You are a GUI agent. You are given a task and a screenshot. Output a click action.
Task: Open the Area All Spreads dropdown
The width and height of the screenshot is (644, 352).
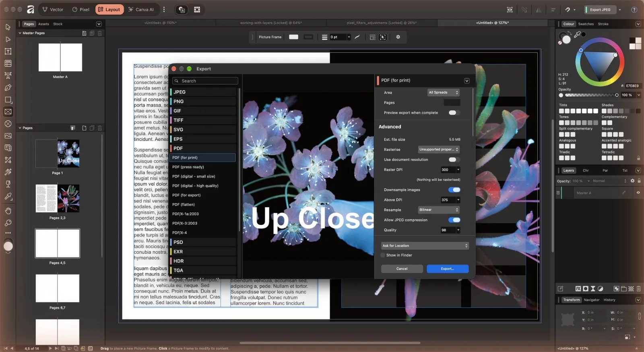[x=443, y=93]
